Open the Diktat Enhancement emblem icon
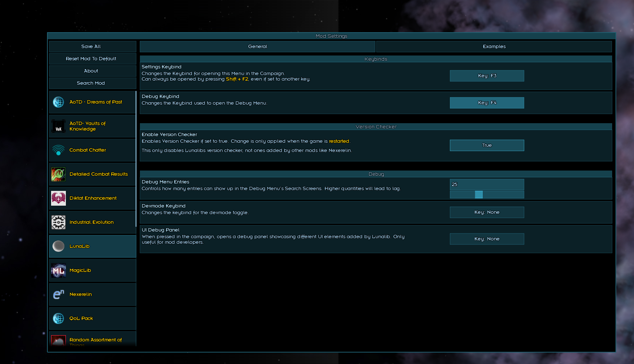This screenshot has width=634, height=364. pyautogui.click(x=58, y=198)
